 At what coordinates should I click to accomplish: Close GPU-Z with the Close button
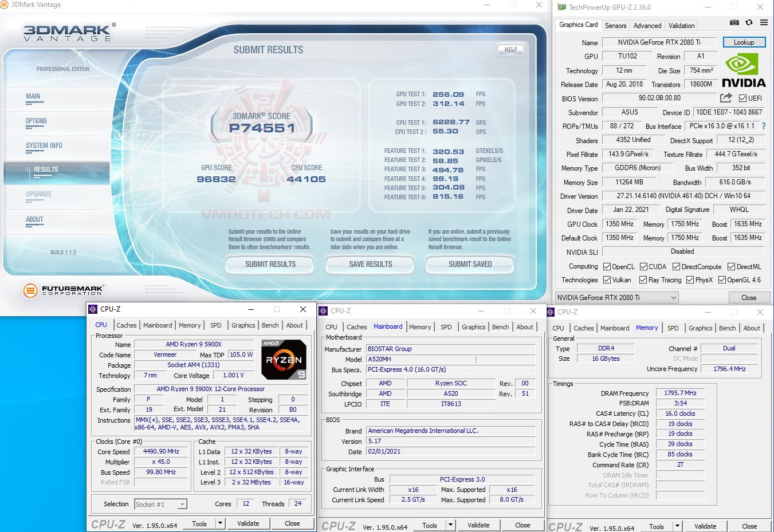749,298
